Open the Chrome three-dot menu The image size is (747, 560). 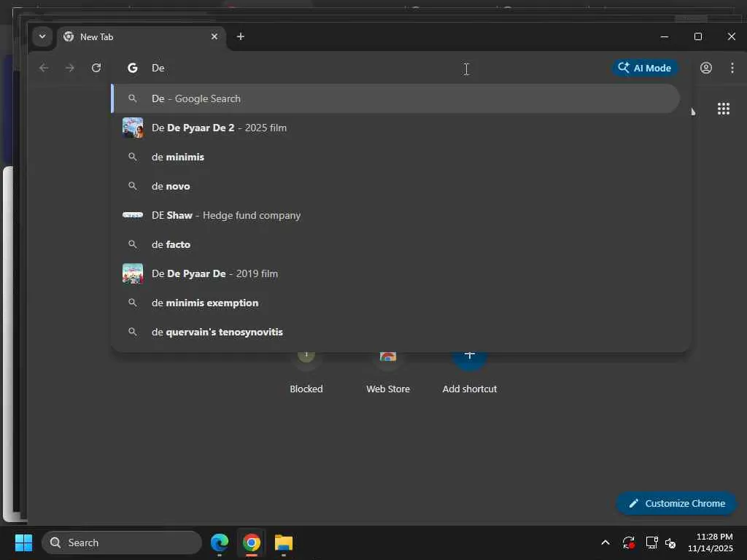click(732, 68)
